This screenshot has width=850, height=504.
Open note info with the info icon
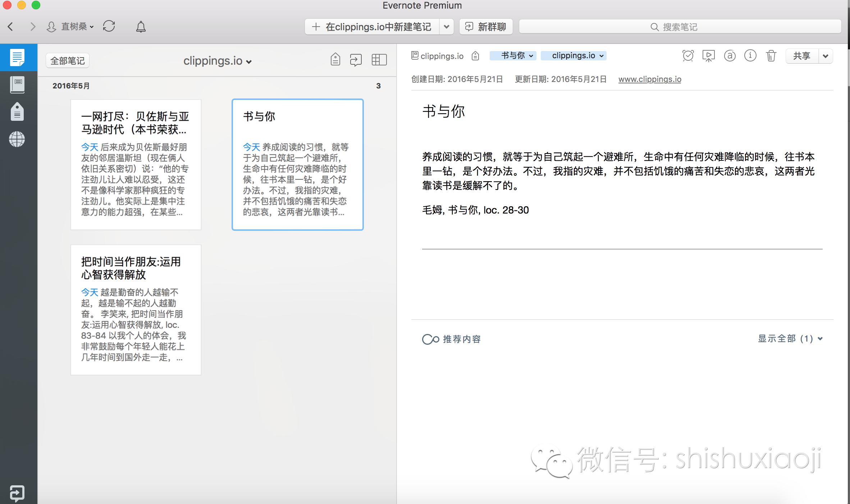pyautogui.click(x=750, y=56)
